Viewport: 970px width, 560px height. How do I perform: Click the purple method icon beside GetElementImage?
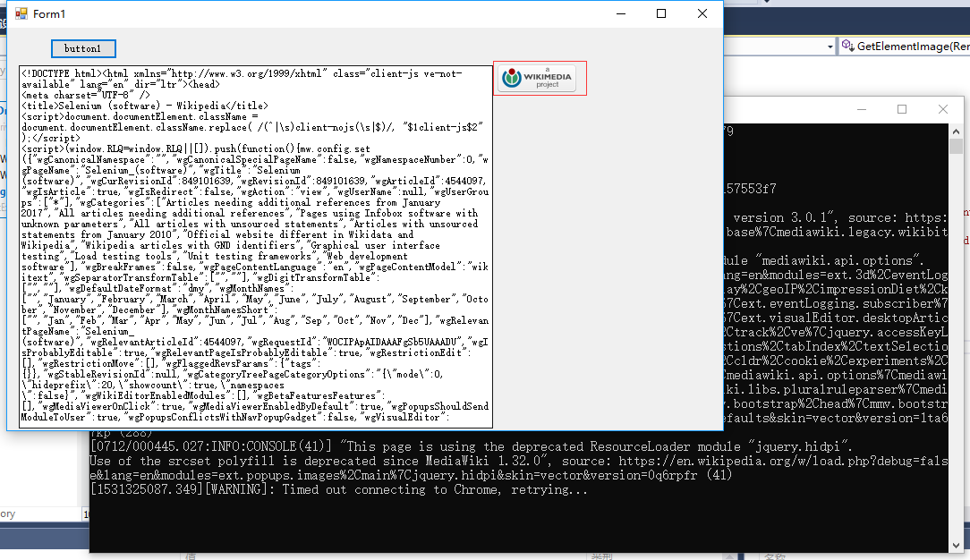847,46
